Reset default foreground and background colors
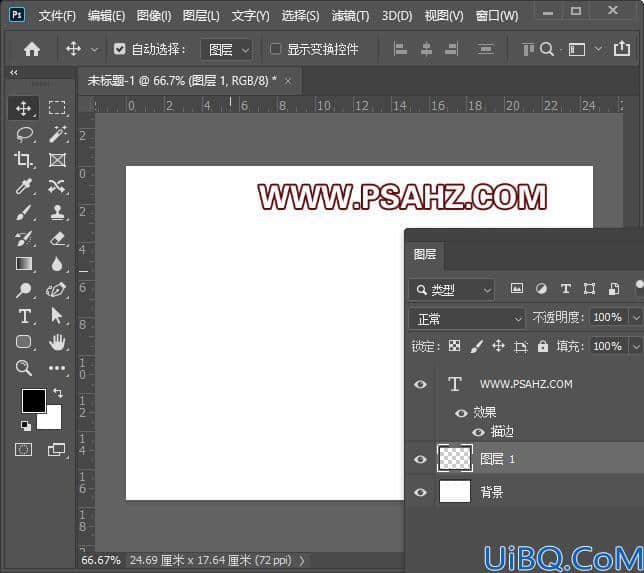 25,426
